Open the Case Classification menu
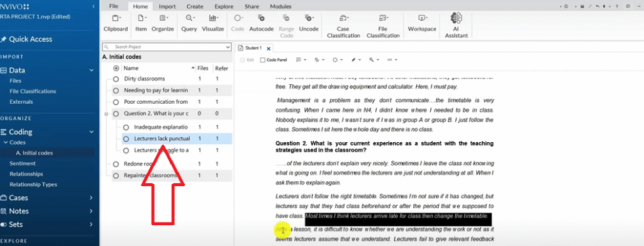Viewport: 644px width, 246px height. (x=343, y=26)
